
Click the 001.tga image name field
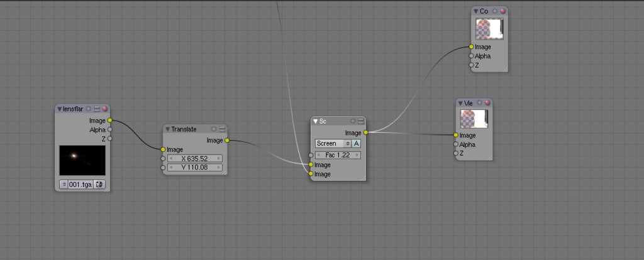click(81, 184)
